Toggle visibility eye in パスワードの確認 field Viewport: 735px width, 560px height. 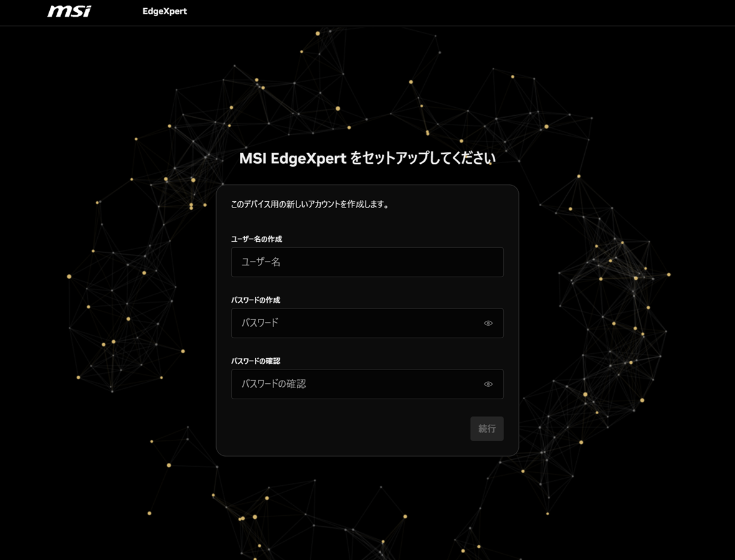(488, 384)
